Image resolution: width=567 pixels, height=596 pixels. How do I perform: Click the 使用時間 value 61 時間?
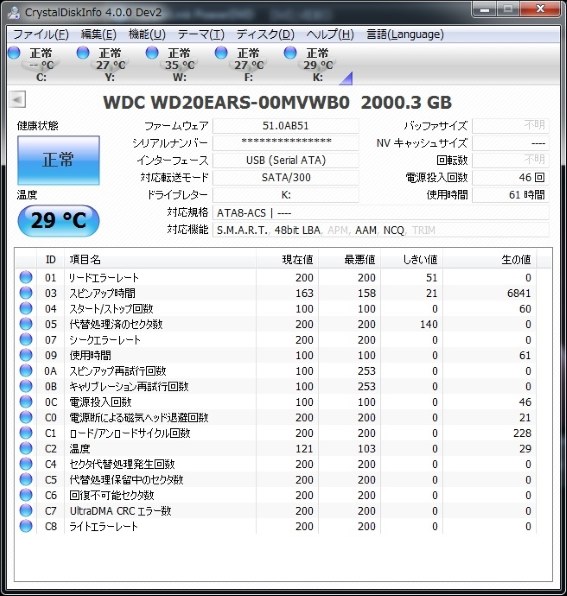coord(511,195)
